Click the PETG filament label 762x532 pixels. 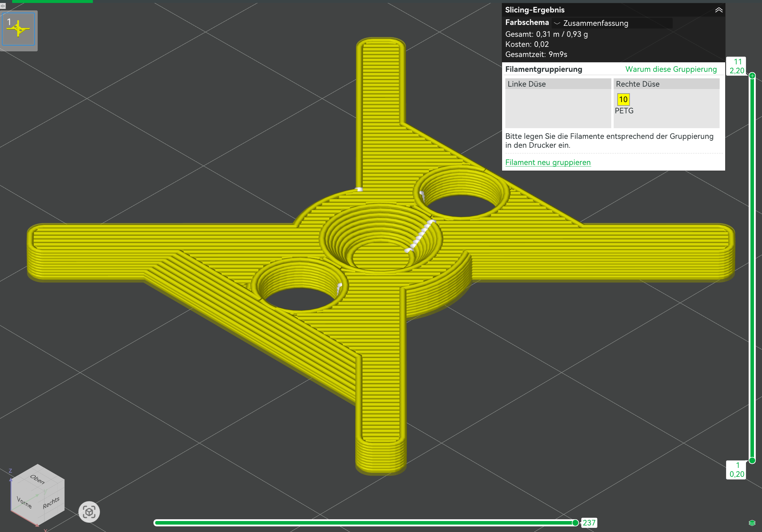[x=624, y=110]
